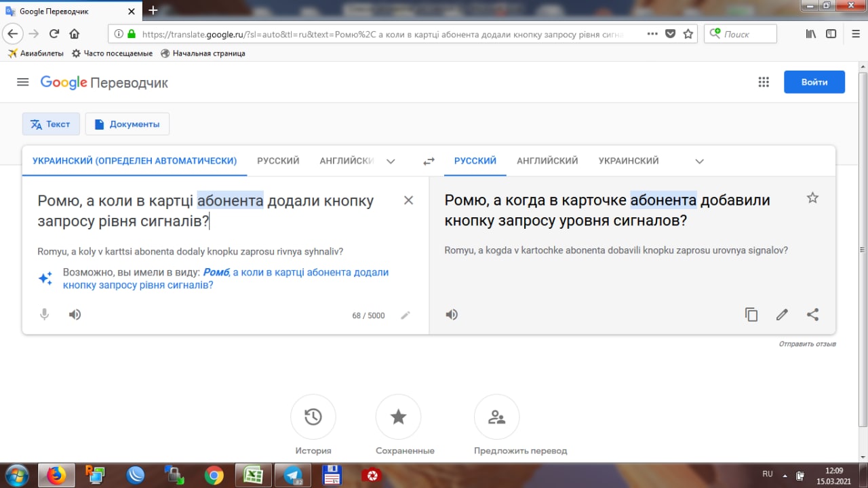
Task: Show site information via the i icon
Action: 119,34
